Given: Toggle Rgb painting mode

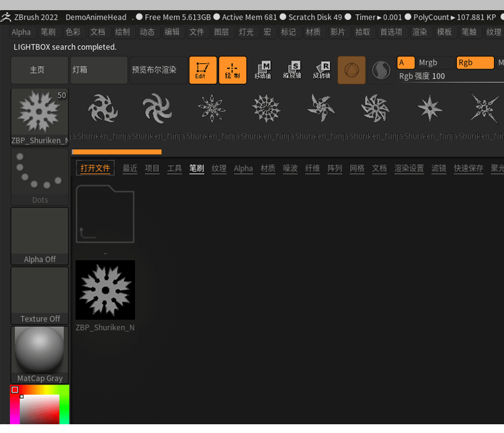Looking at the screenshot, I should point(475,63).
